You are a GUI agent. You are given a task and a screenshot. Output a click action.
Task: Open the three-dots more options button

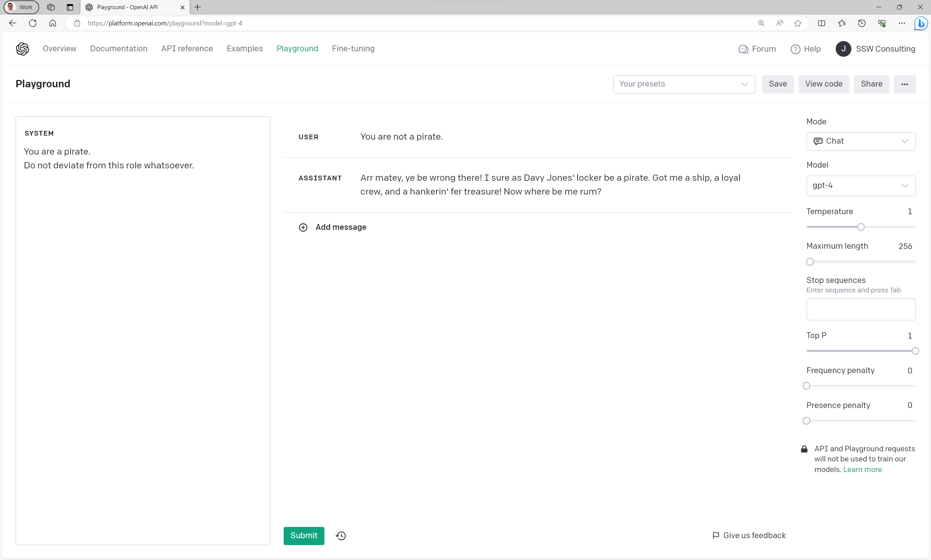[904, 84]
